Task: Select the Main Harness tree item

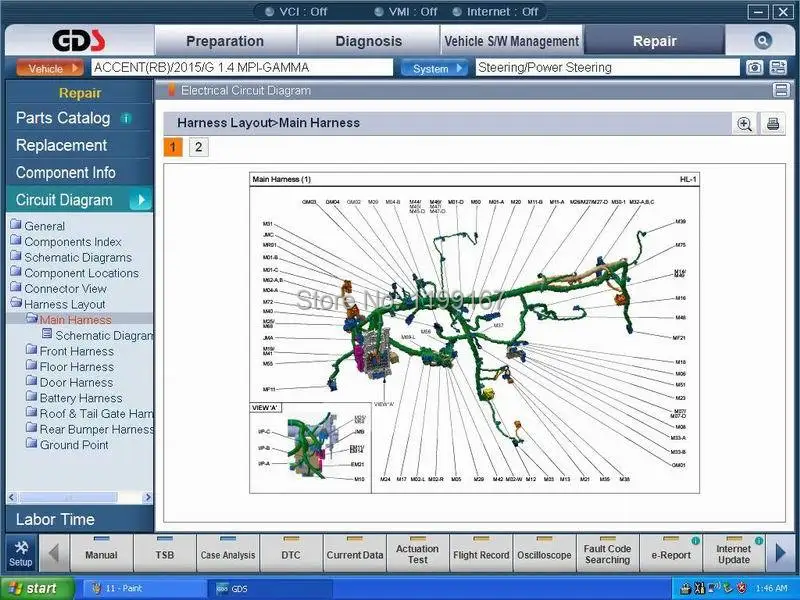Action: point(75,320)
